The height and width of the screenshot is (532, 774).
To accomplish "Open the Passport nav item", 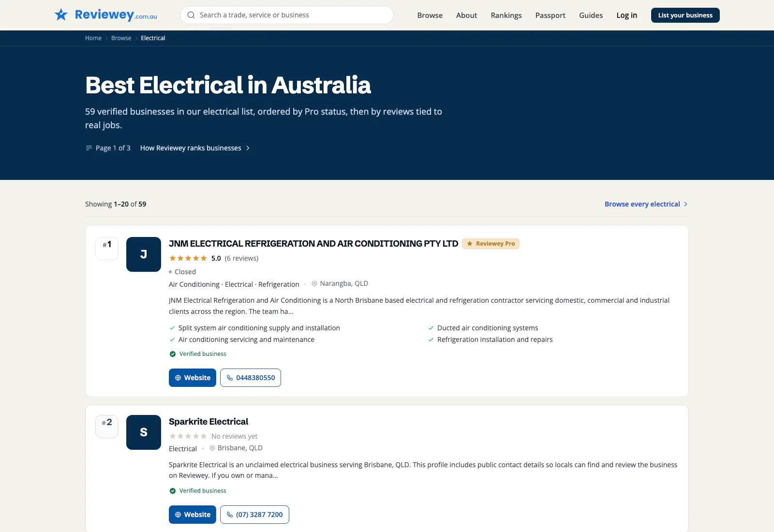I will (x=551, y=15).
